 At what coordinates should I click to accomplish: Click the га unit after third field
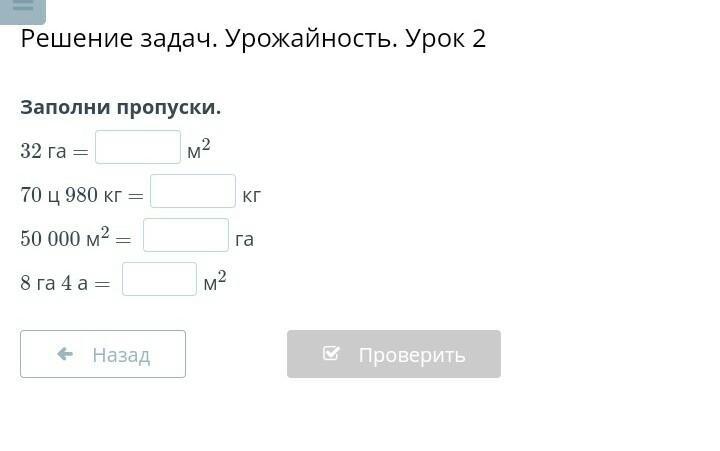point(244,239)
